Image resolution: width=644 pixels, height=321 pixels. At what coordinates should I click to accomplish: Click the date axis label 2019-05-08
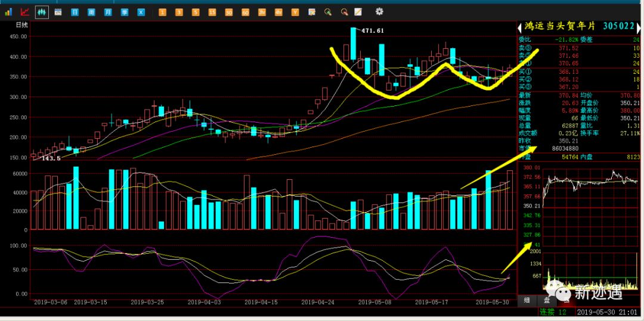pos(374,302)
